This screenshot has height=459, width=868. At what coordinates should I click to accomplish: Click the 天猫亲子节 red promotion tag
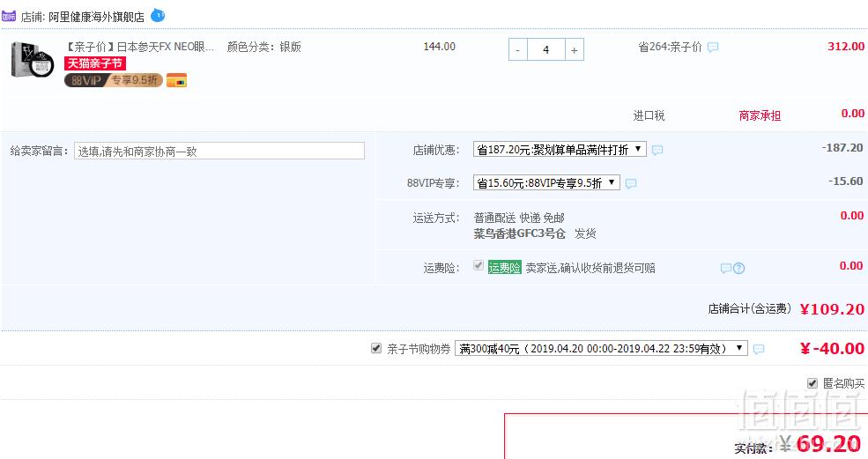95,63
